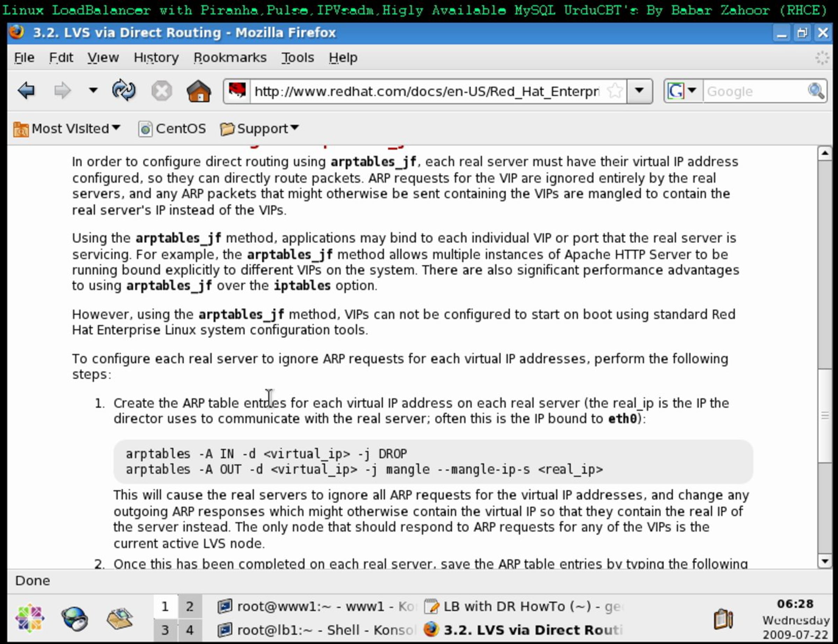Click the arptables -A IN command line
Screen dimensions: 838x644
[x=266, y=454]
